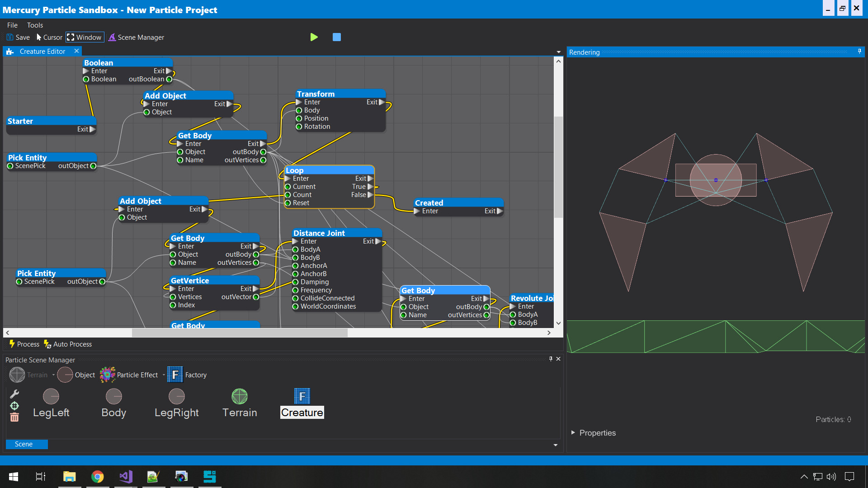Viewport: 868px width, 488px height.
Task: Click the horizontal scrollbar of node editor
Action: [x=240, y=333]
